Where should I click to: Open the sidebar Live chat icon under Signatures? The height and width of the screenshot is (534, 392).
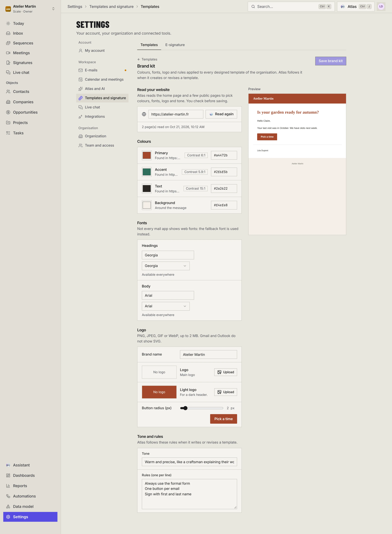coord(8,72)
